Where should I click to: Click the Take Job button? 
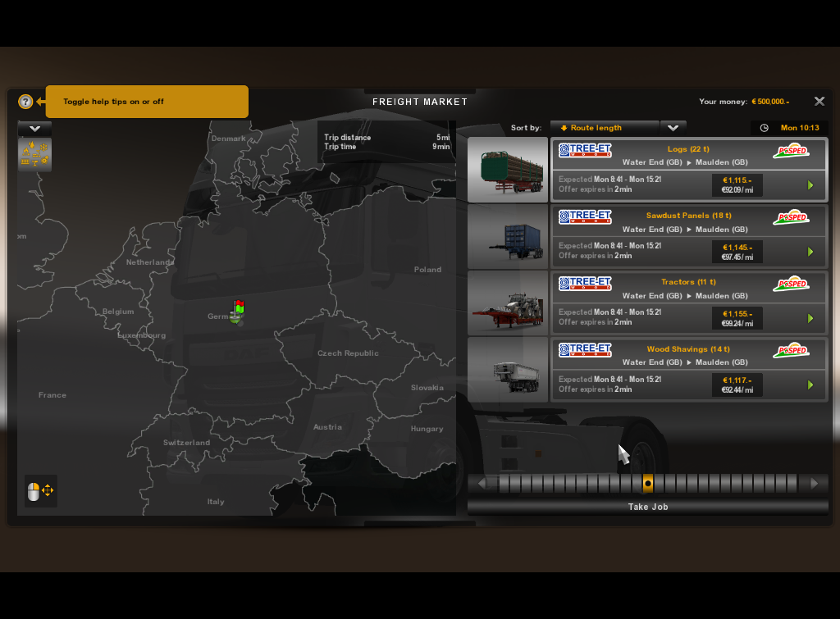click(x=648, y=507)
